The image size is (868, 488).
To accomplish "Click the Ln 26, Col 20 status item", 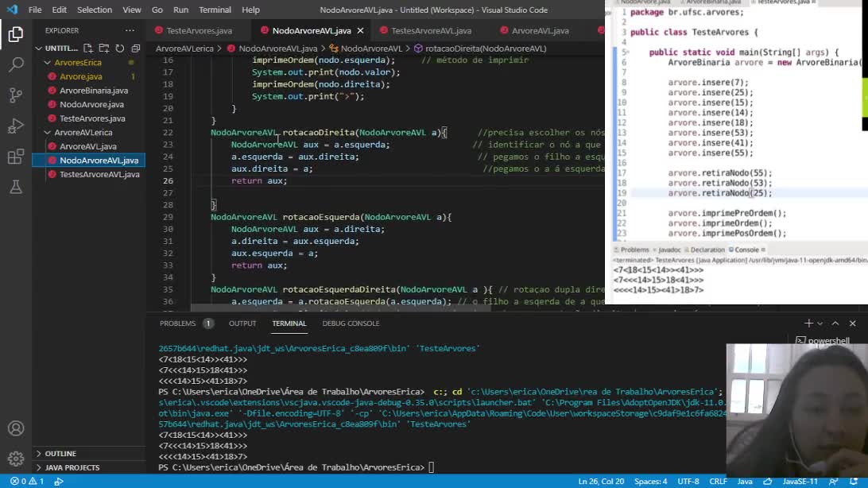I will click(601, 482).
